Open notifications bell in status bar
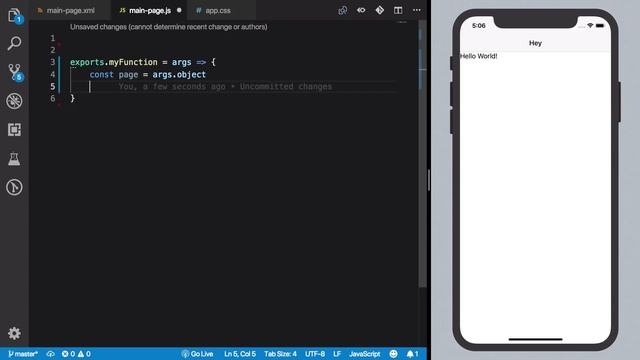 412,354
